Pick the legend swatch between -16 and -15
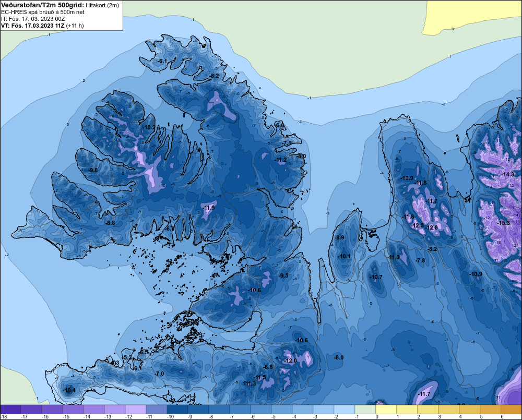Image resolution: width=522 pixels, height=420 pixels. (52, 410)
